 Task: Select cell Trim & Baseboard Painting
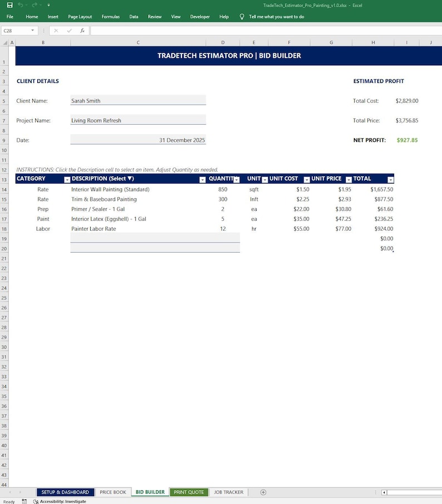138,199
